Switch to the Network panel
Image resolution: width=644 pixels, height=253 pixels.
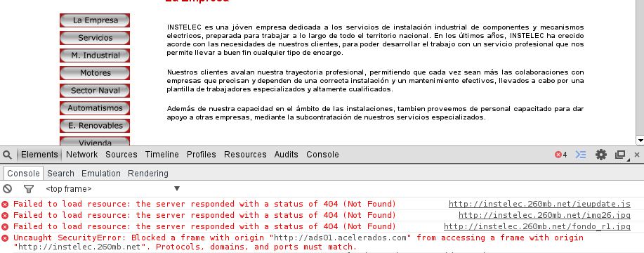tap(81, 155)
